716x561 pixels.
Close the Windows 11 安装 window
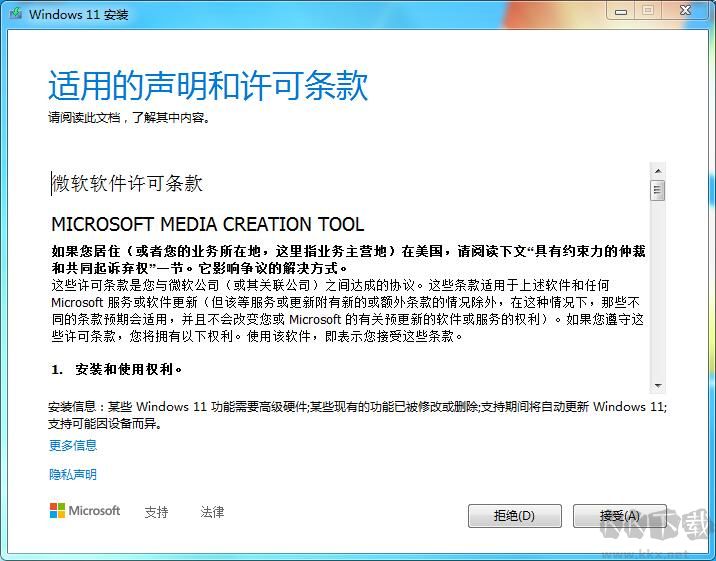pos(685,11)
